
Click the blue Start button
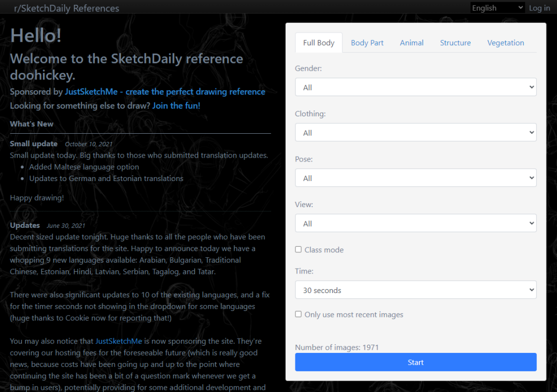(416, 362)
